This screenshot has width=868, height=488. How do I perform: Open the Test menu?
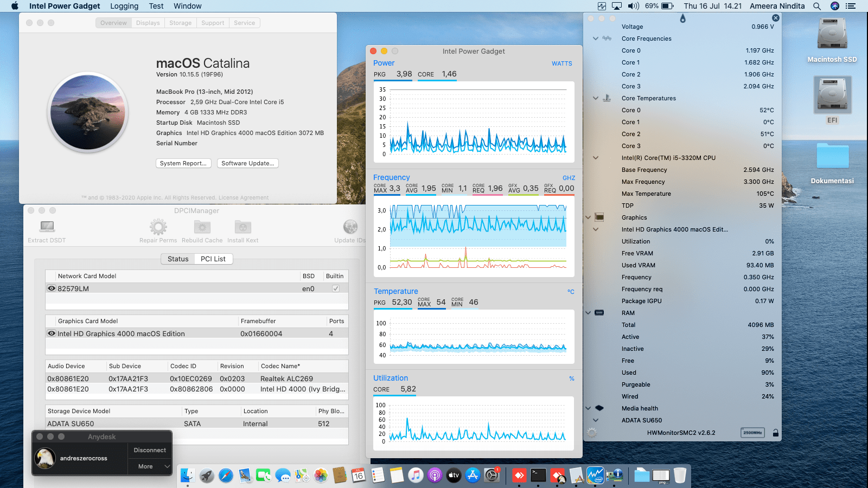tap(156, 6)
